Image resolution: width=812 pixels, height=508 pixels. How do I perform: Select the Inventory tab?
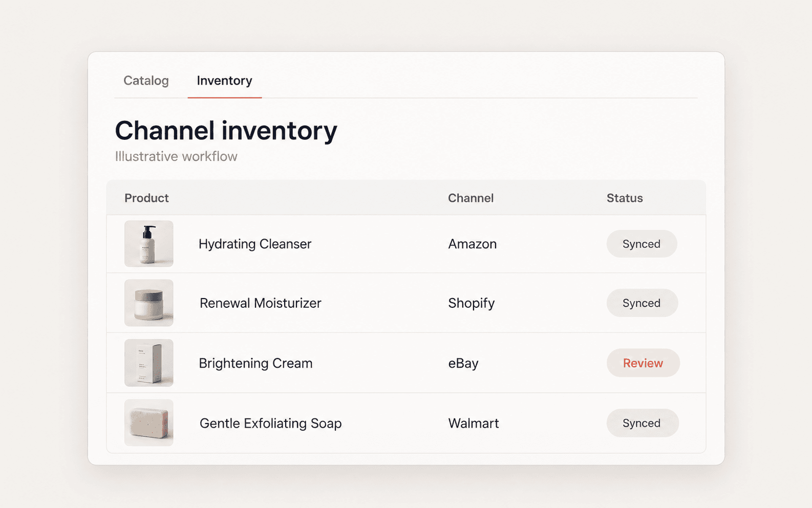(x=224, y=81)
